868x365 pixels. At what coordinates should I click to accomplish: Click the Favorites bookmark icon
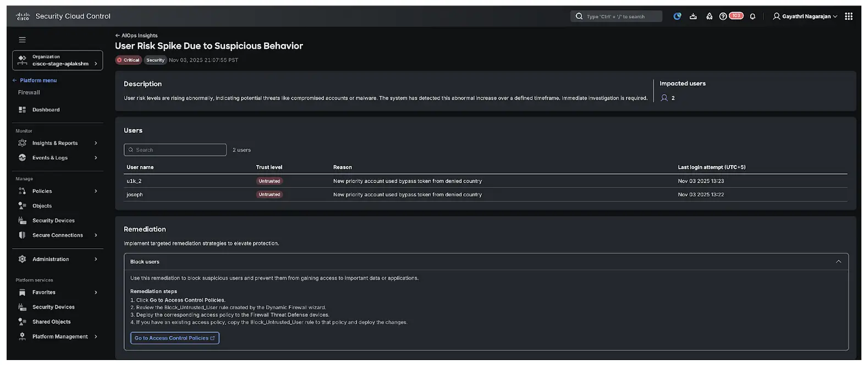click(x=23, y=292)
